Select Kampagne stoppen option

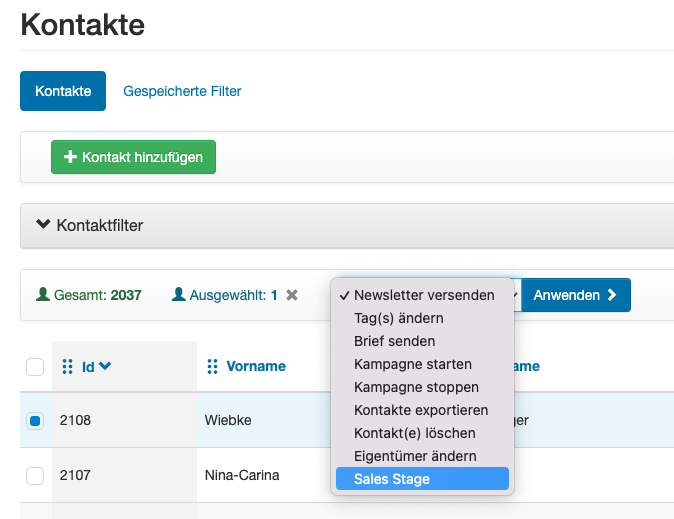coord(422,387)
